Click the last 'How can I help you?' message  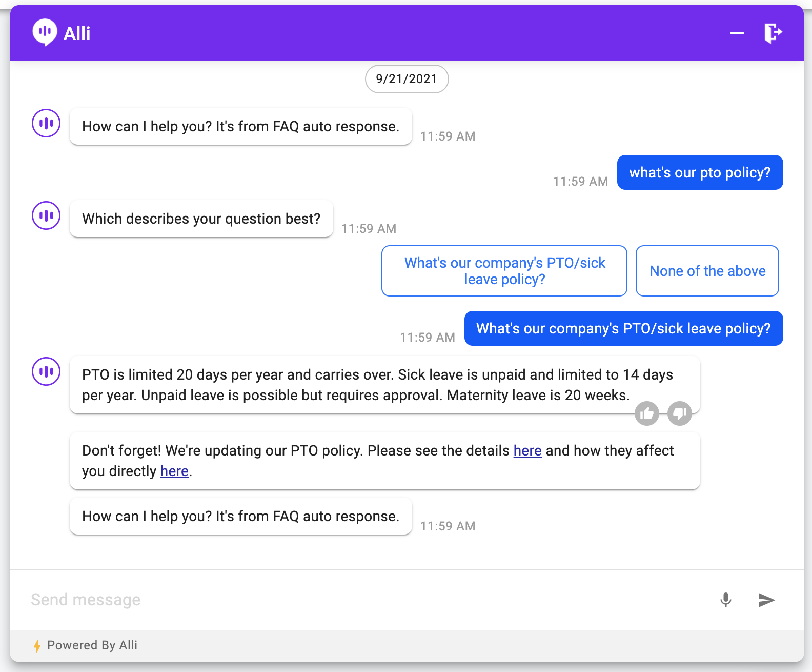click(x=241, y=516)
